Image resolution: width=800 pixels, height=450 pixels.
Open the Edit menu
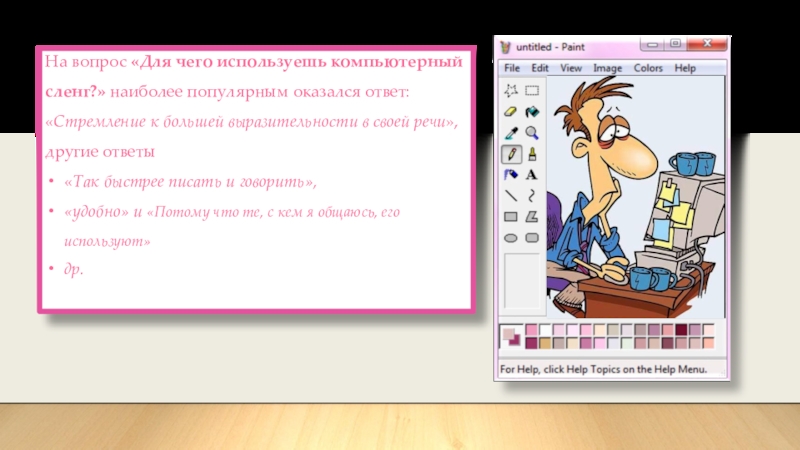coord(540,68)
